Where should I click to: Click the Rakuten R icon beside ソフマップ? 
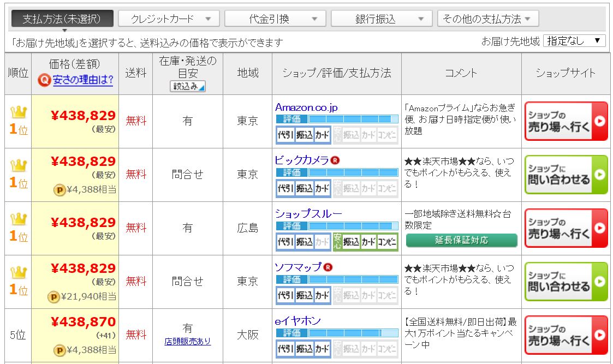click(328, 267)
